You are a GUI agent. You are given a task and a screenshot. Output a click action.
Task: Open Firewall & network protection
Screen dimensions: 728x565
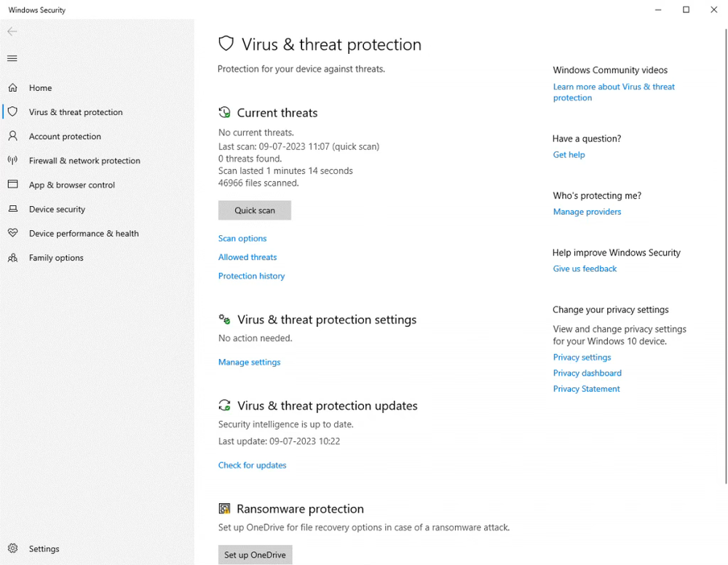(84, 160)
